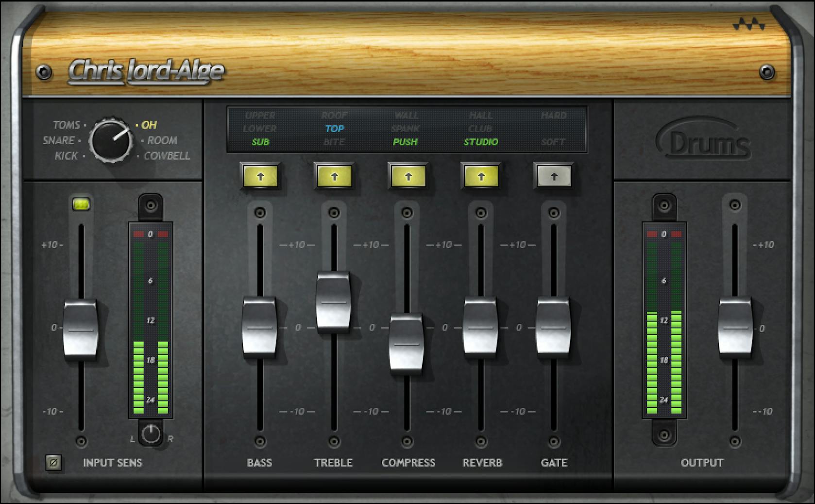The height and width of the screenshot is (504, 815).
Task: Toggle the green LED above the Input Sens fader
Action: click(81, 204)
